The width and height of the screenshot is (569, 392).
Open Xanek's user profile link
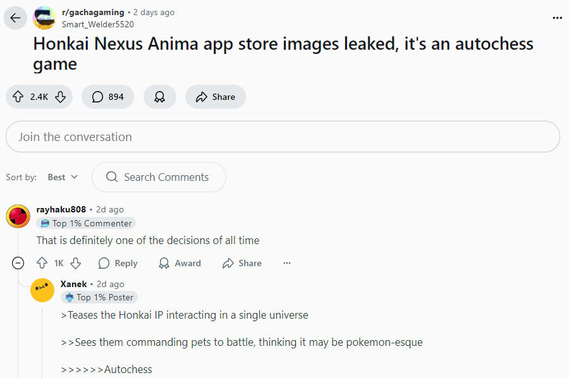tap(74, 284)
